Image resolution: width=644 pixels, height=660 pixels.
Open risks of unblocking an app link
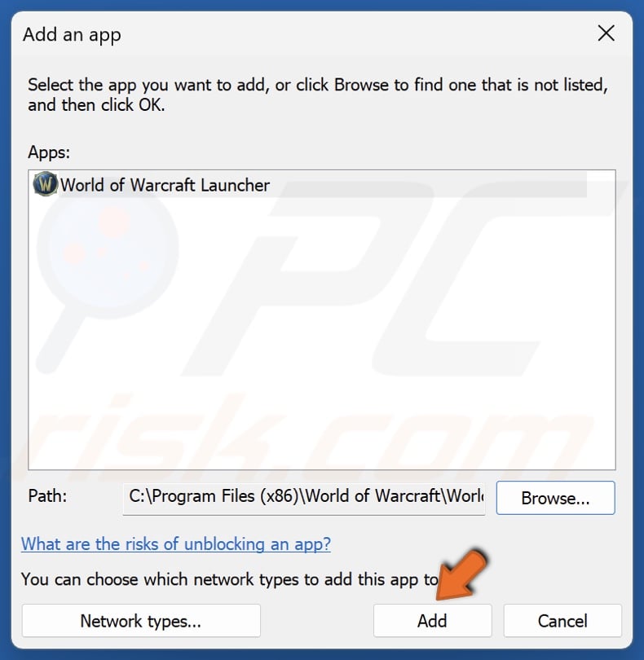pos(176,543)
